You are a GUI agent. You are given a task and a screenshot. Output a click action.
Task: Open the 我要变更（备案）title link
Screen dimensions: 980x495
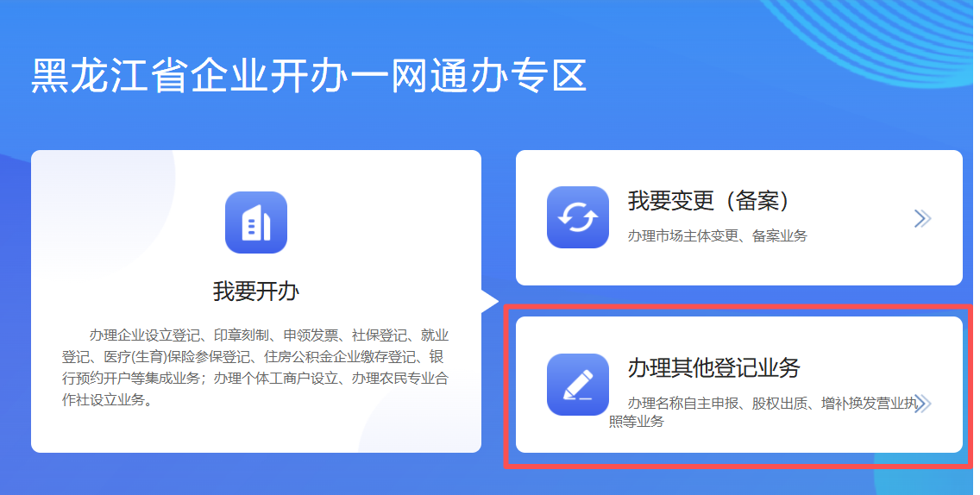click(x=710, y=201)
